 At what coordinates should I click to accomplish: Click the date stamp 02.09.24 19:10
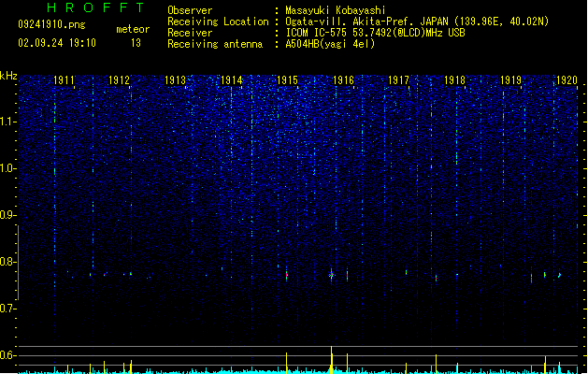coord(57,43)
